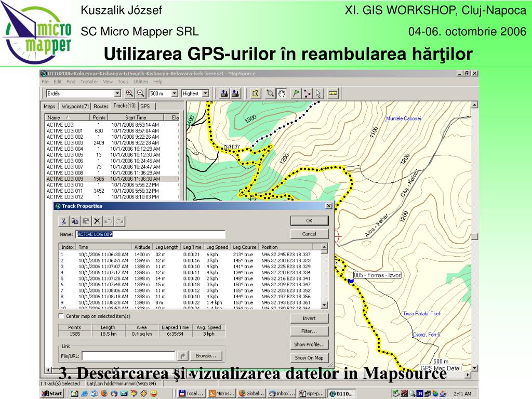The image size is (532, 399).
Task: Switch to the Waypoints(7) tab
Action: click(75, 106)
